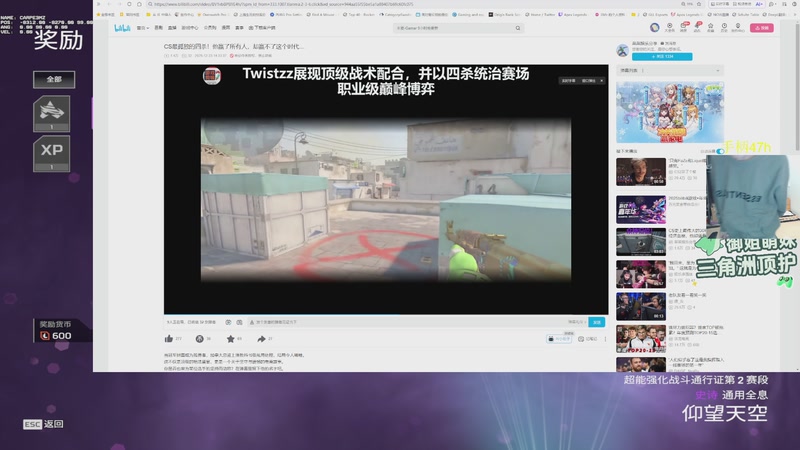The width and height of the screenshot is (800, 450).
Task: Like the video with thumbs-up icon
Action: [x=168, y=339]
